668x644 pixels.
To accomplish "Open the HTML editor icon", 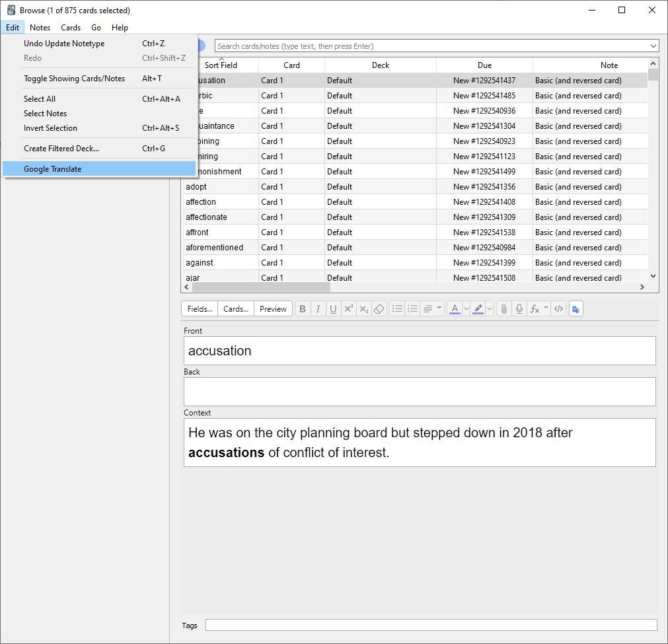I will (558, 309).
